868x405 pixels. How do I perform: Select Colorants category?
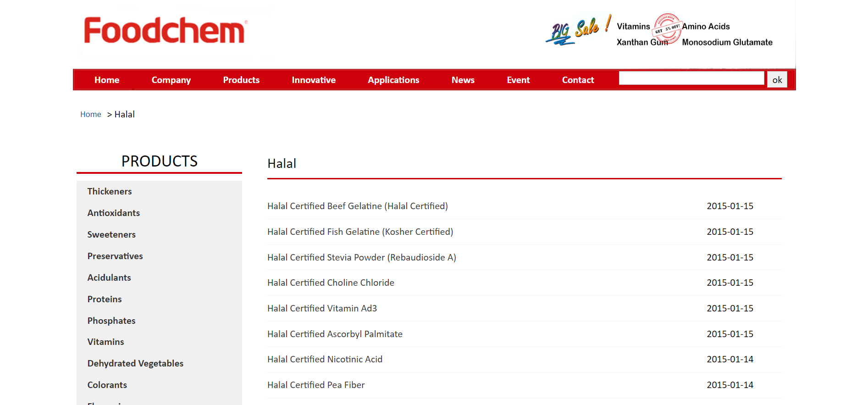point(107,385)
